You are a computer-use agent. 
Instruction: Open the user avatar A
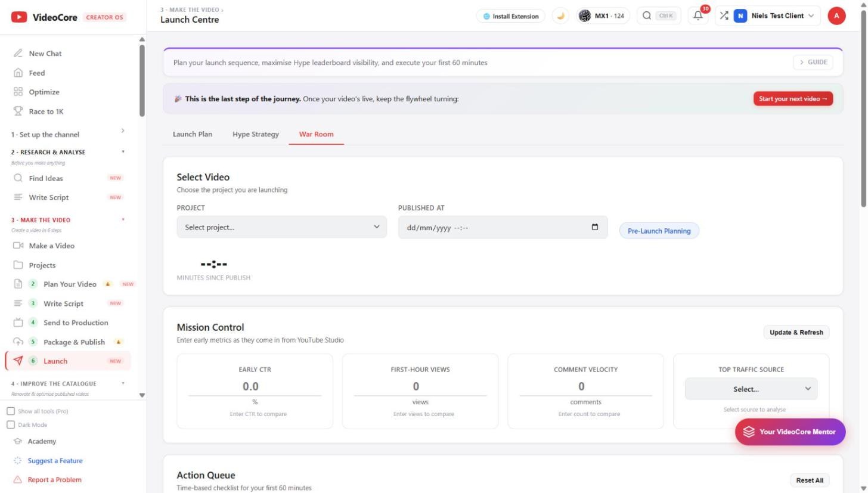pos(836,16)
